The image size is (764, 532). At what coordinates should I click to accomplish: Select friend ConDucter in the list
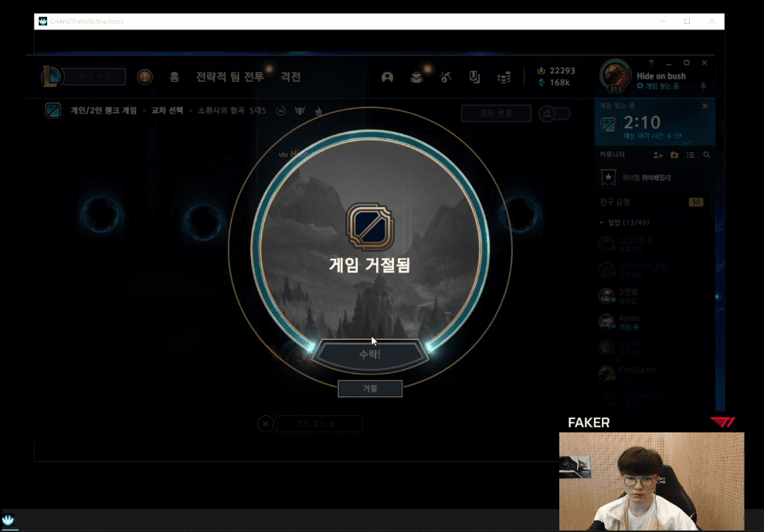pyautogui.click(x=654, y=373)
